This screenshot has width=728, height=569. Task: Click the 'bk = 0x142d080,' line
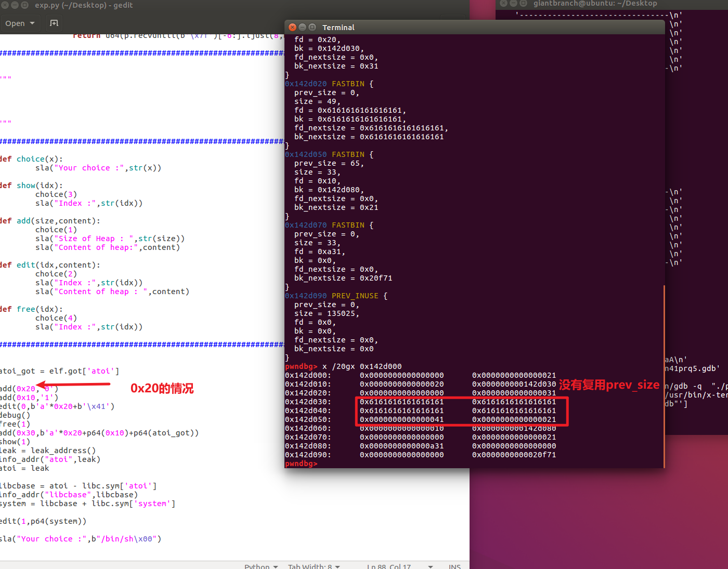click(x=329, y=190)
